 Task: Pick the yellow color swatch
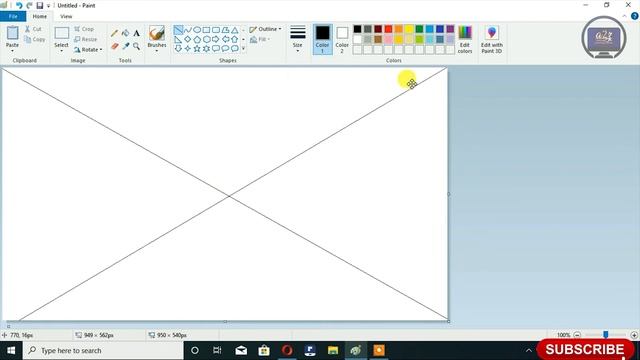(409, 29)
